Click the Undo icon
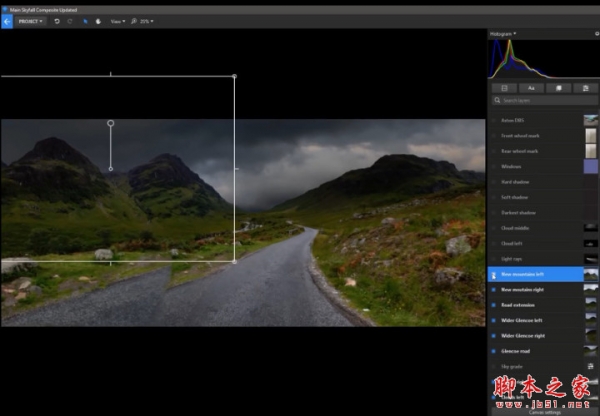The width and height of the screenshot is (600, 416). coord(57,20)
